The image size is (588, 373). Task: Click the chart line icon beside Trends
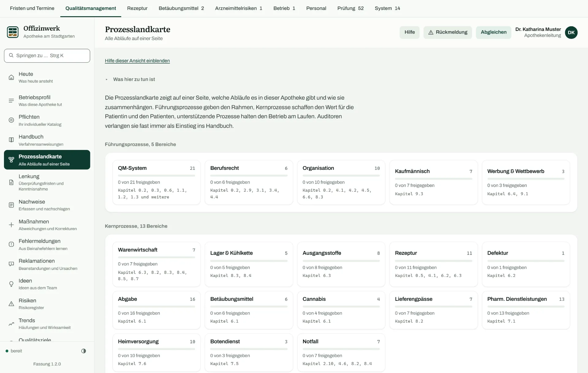[11, 324]
